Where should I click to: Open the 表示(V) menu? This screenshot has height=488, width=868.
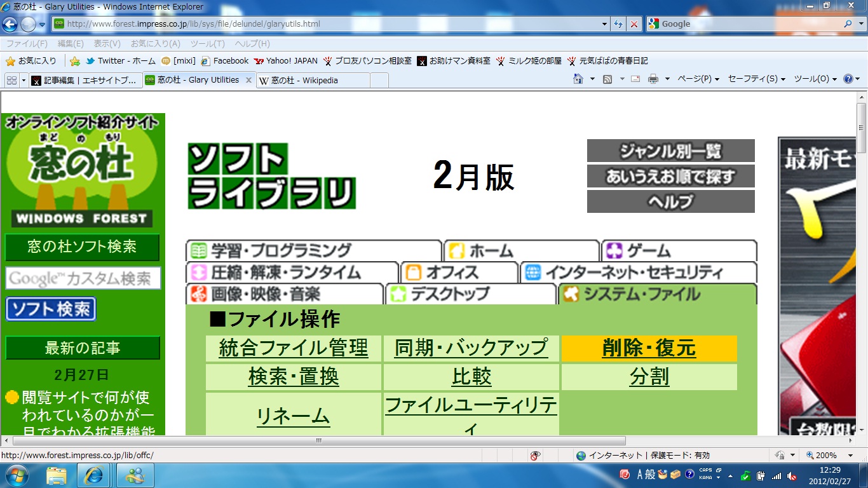click(x=107, y=44)
